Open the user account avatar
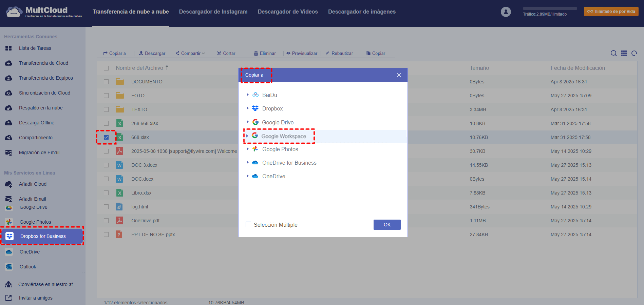Screen dimensions: 644x305 [x=506, y=12]
